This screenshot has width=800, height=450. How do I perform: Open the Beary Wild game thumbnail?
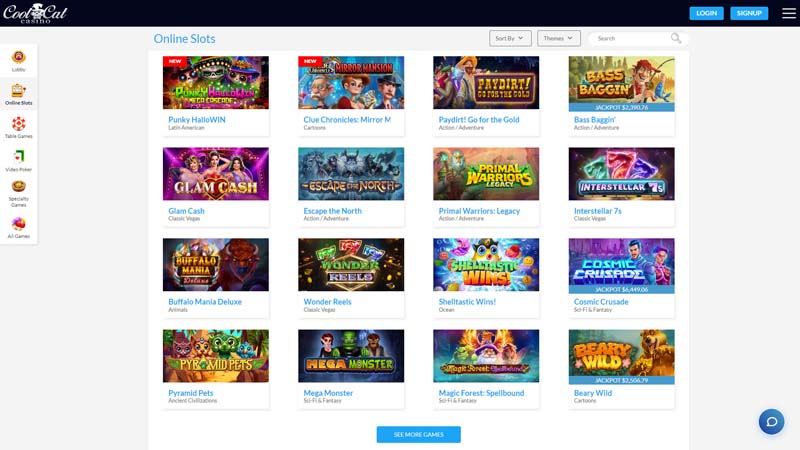621,354
